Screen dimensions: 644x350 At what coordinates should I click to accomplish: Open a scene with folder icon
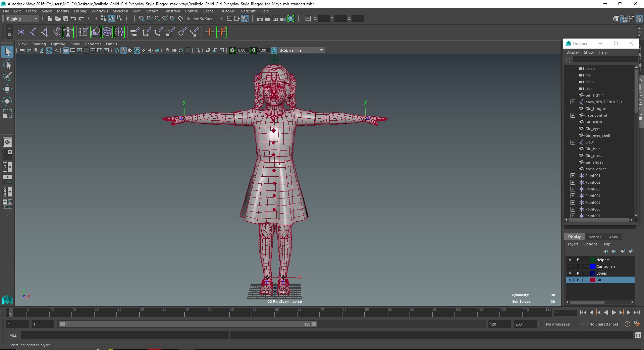pos(58,19)
